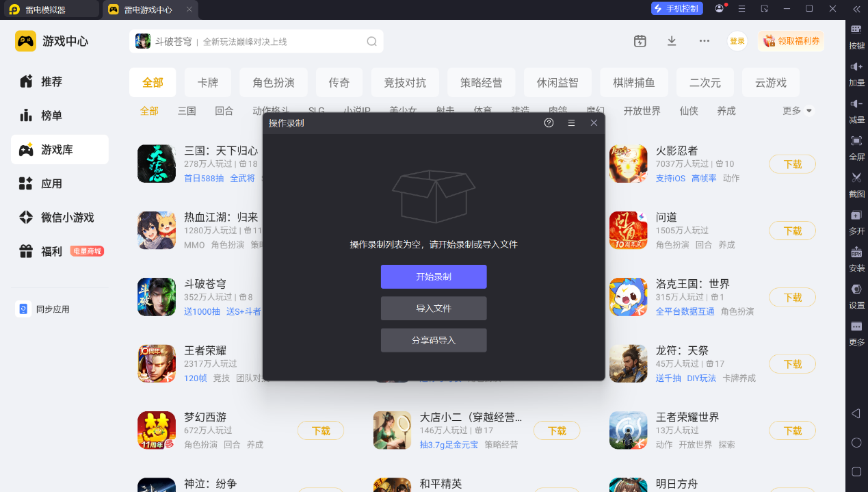Open 福利 in left navigation
This screenshot has height=492, width=868.
point(60,251)
